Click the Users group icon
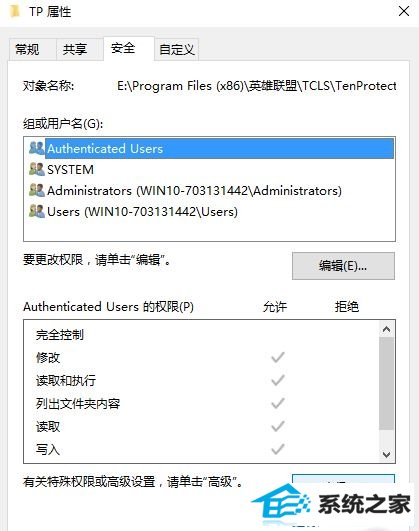This screenshot has width=419, height=531. [x=37, y=211]
